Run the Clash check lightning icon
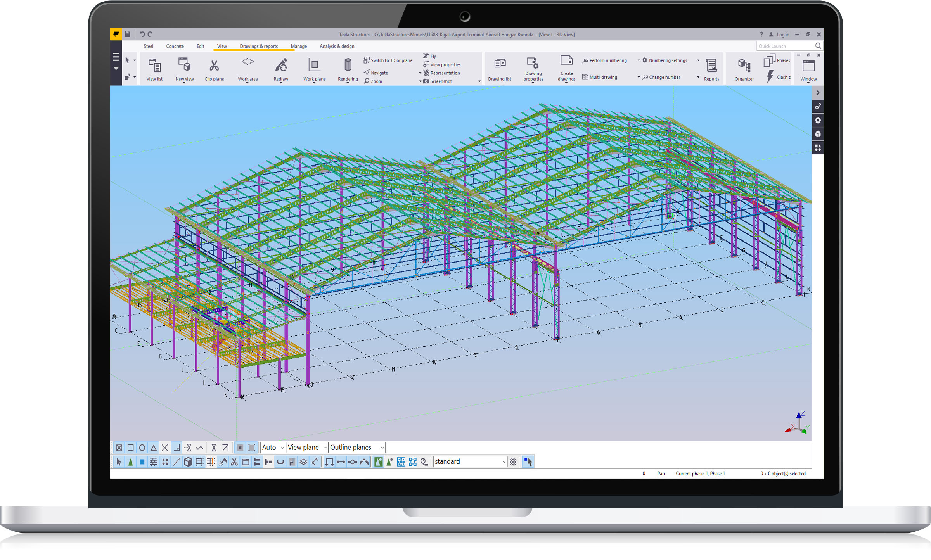 770,76
